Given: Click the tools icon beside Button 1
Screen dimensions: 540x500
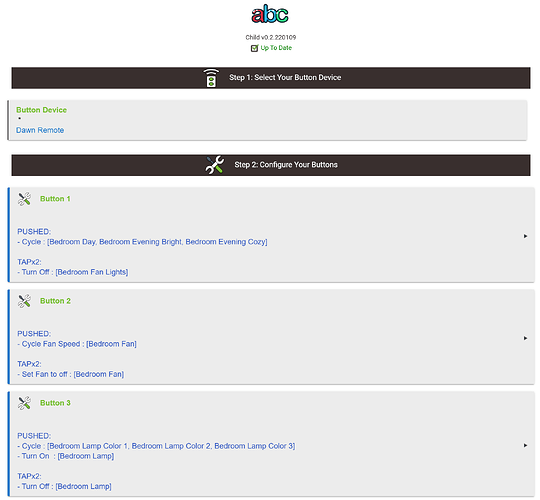Looking at the screenshot, I should [x=24, y=199].
